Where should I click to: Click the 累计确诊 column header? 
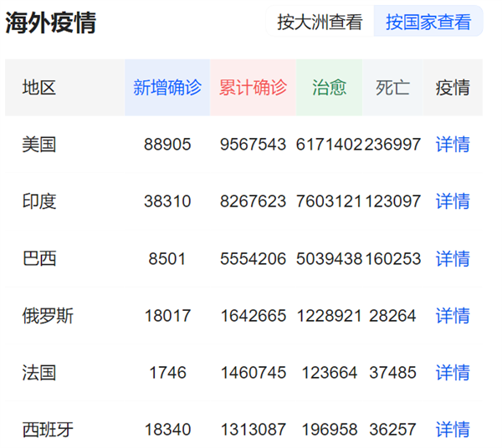coord(253,87)
